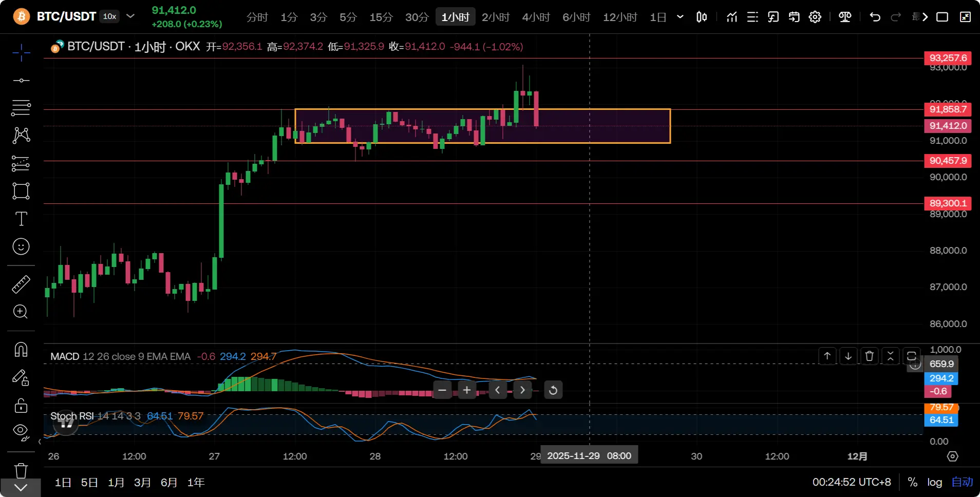
Task: Toggle percentage scale mode
Action: tap(912, 482)
